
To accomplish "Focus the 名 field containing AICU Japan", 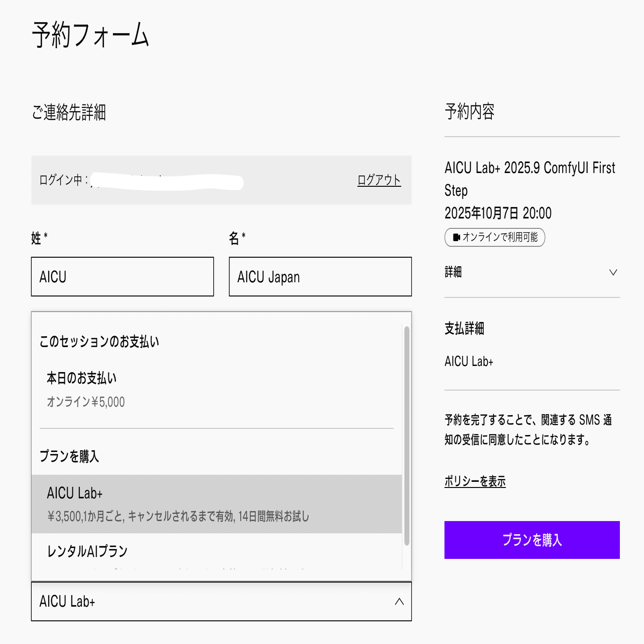I will (x=320, y=277).
